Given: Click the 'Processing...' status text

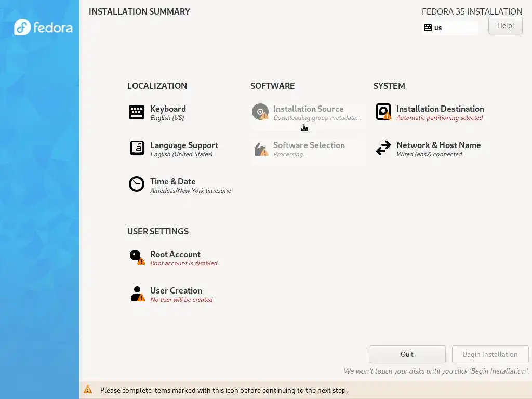Looking at the screenshot, I should (x=290, y=154).
